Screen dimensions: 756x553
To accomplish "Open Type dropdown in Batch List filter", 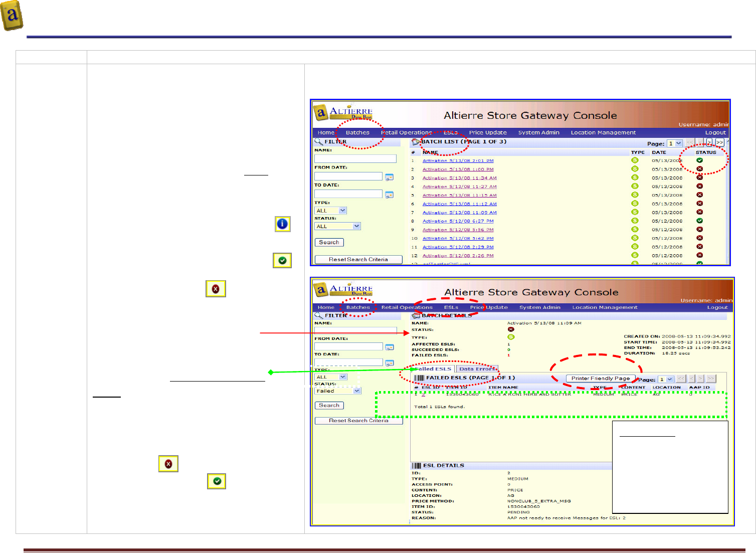I will 331,211.
